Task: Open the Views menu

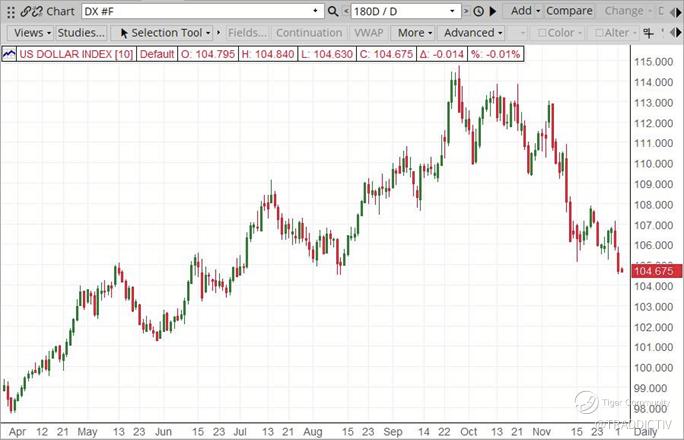Action: pos(32,33)
